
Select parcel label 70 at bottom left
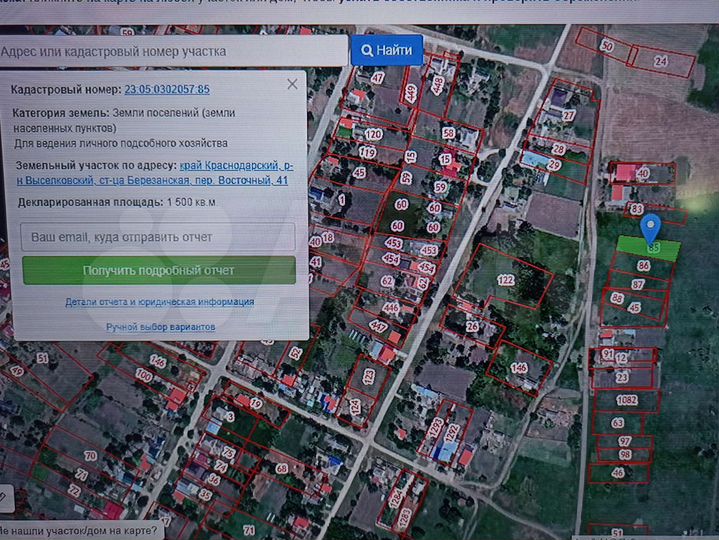click(90, 456)
